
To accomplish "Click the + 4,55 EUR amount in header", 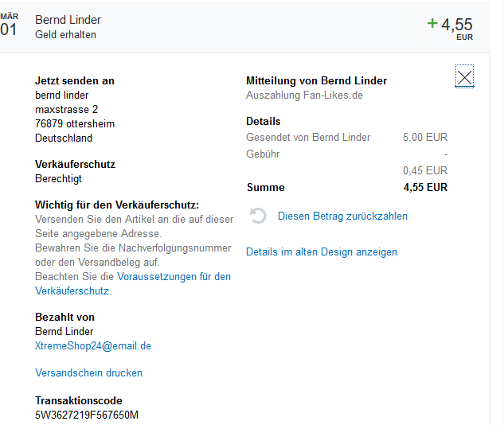I will [451, 25].
